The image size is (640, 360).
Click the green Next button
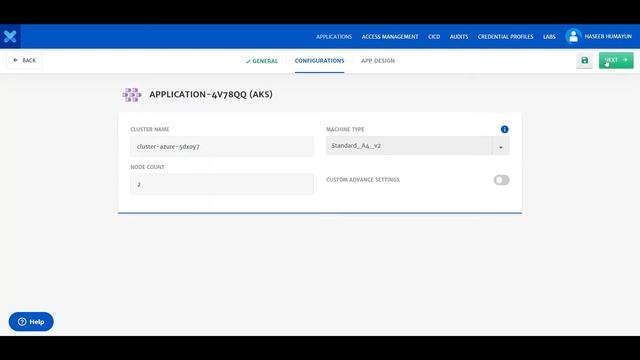(x=616, y=60)
